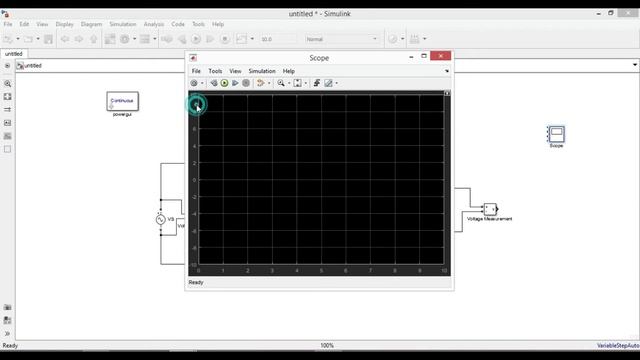
Task: Expand Scope zoom tool dropdown arrow
Action: tap(289, 84)
